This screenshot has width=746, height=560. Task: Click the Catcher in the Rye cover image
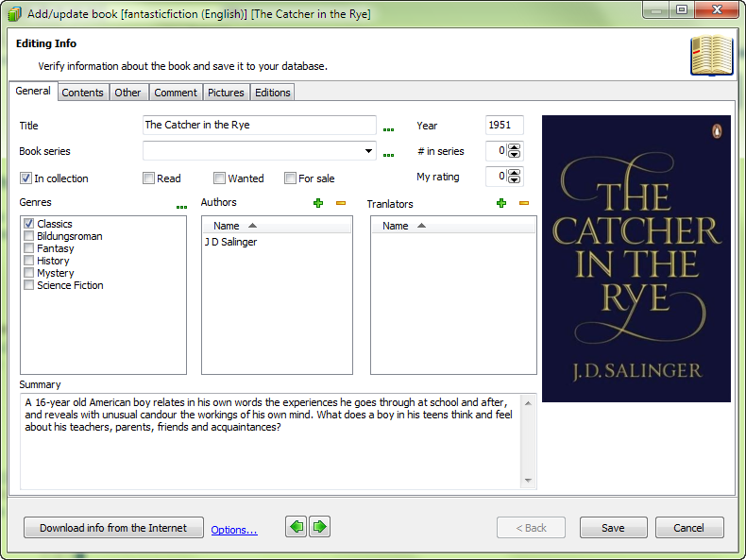(x=636, y=259)
